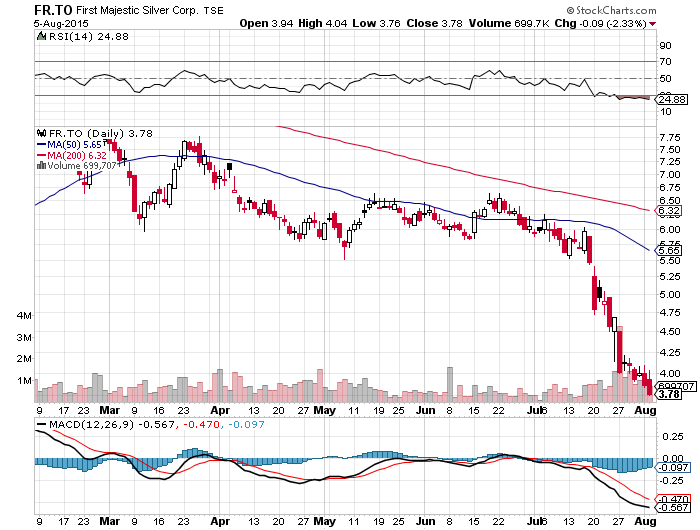Click the boxed 24.88 RSI axis tag
The width and height of the screenshot is (700, 530).
(672, 99)
